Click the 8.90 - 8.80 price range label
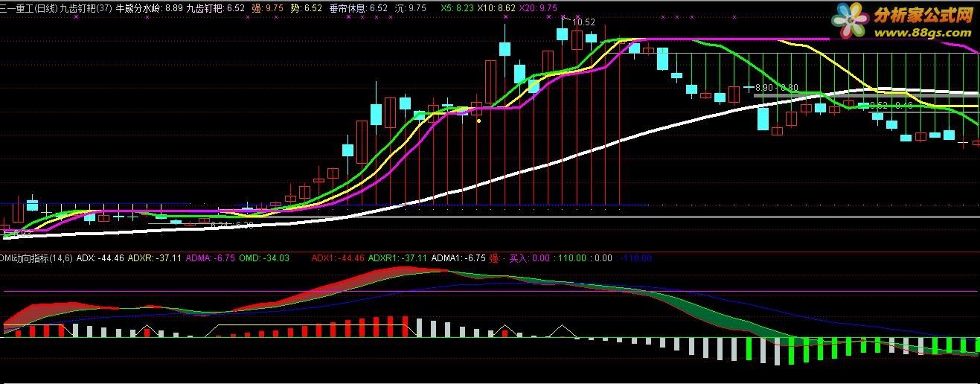The height and width of the screenshot is (384, 980). (776, 88)
